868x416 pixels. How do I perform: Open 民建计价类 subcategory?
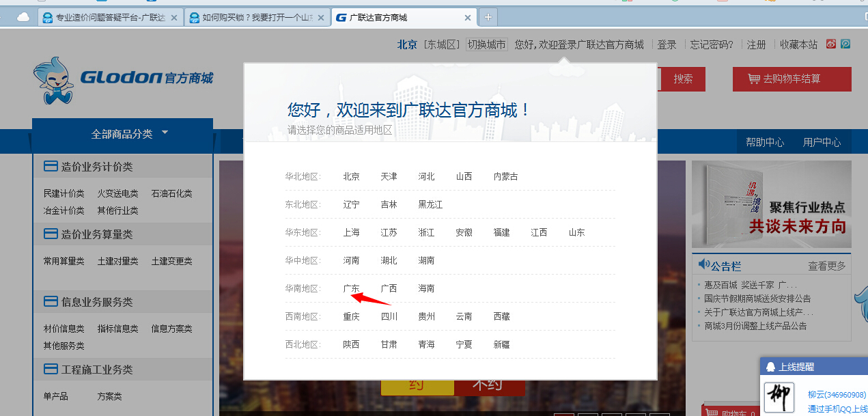tap(64, 193)
